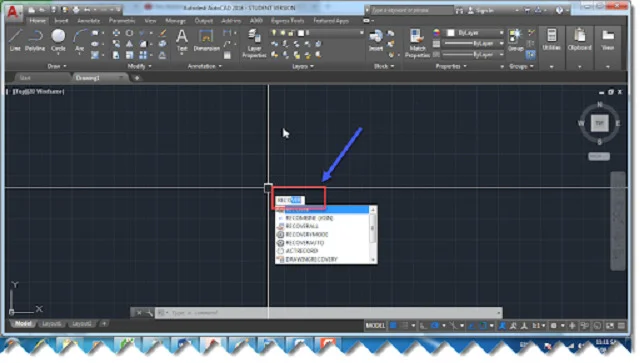
Task: Add a new layout with plus button
Action: [x=104, y=324]
